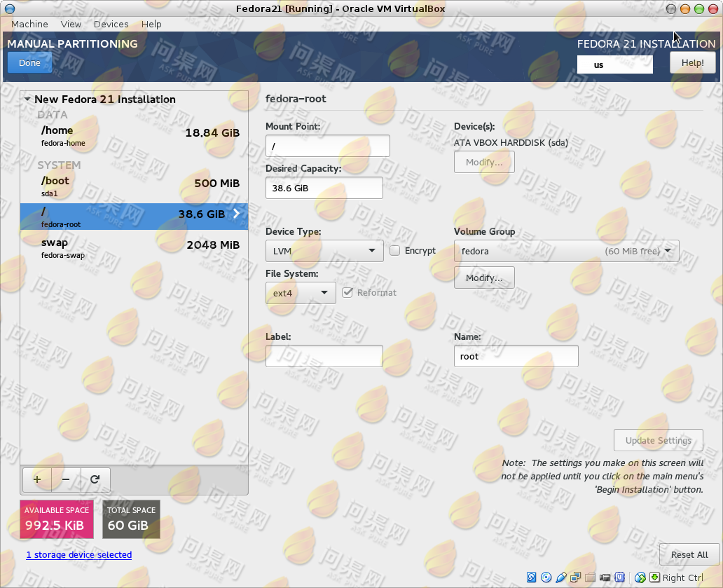723x588 pixels.
Task: Click the VirtualBox USB devices status icon
Action: [x=560, y=577]
